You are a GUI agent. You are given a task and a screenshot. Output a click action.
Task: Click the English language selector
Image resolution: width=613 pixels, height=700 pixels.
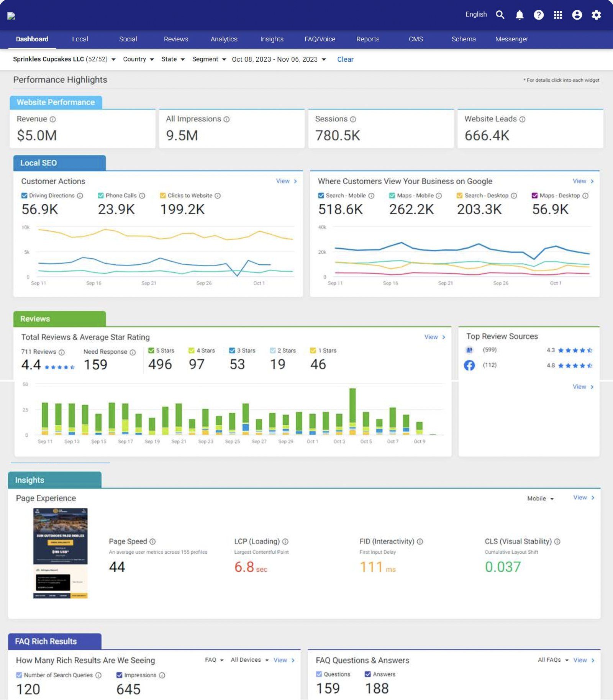476,15
